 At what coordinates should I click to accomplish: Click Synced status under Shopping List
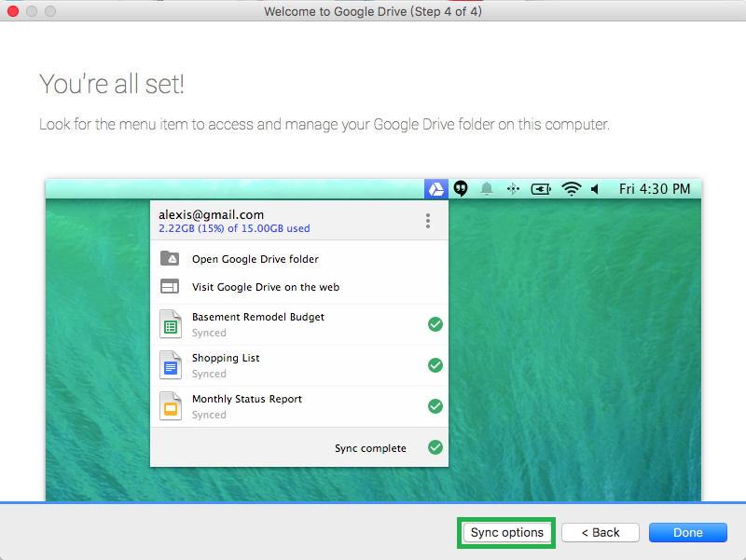209,374
